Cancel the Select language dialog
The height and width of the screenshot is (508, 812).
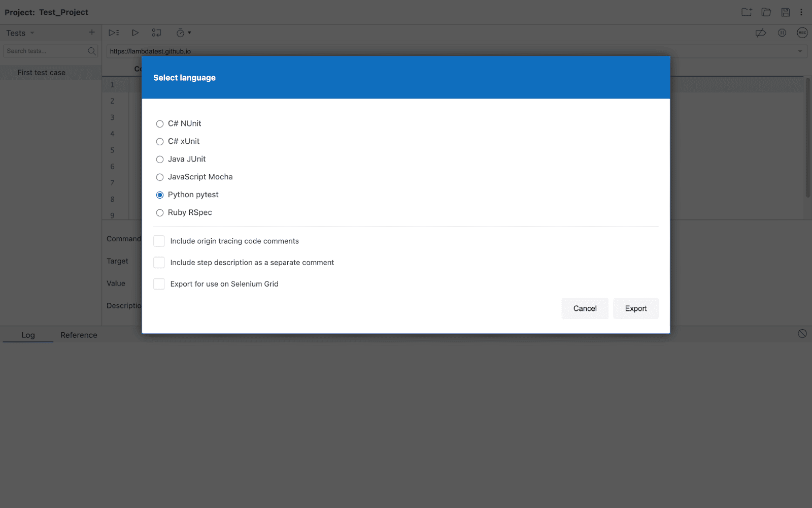[585, 308]
